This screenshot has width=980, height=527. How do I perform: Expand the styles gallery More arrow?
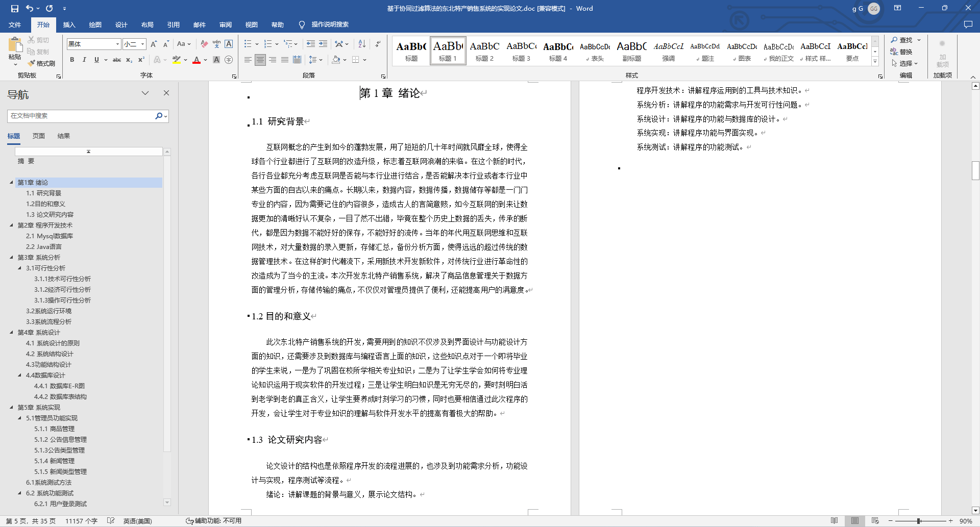(x=875, y=61)
